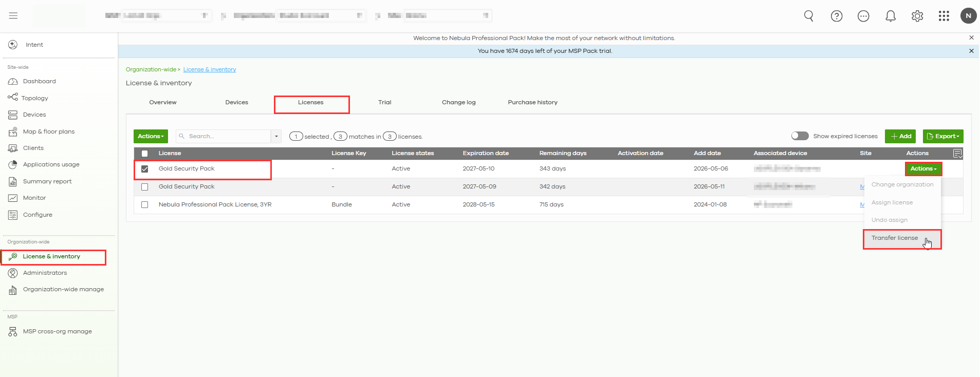Click the Applications usage icon
980x377 pixels.
[x=13, y=164]
